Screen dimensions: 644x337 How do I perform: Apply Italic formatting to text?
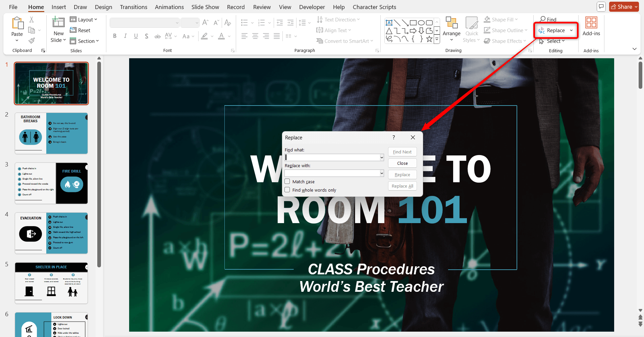[x=125, y=36]
